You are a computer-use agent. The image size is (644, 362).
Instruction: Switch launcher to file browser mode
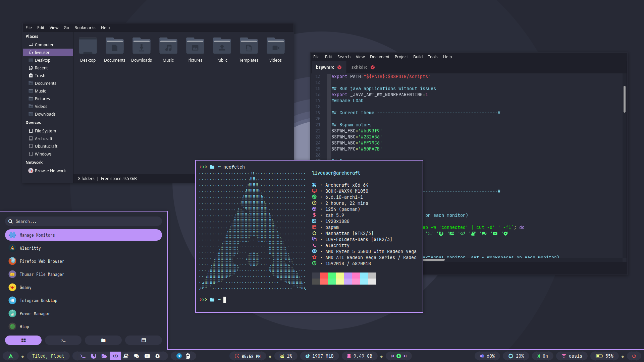pos(103,340)
